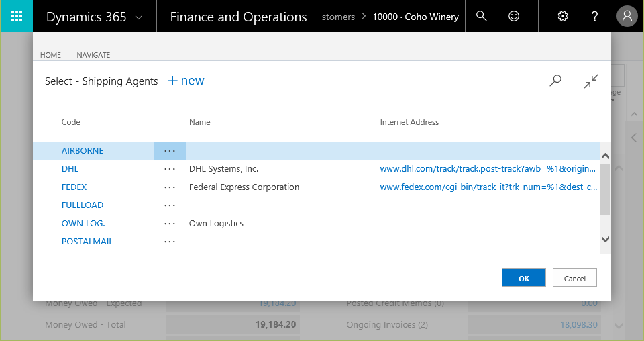644x341 pixels.
Task: Sort by the Name column header
Action: 200,122
